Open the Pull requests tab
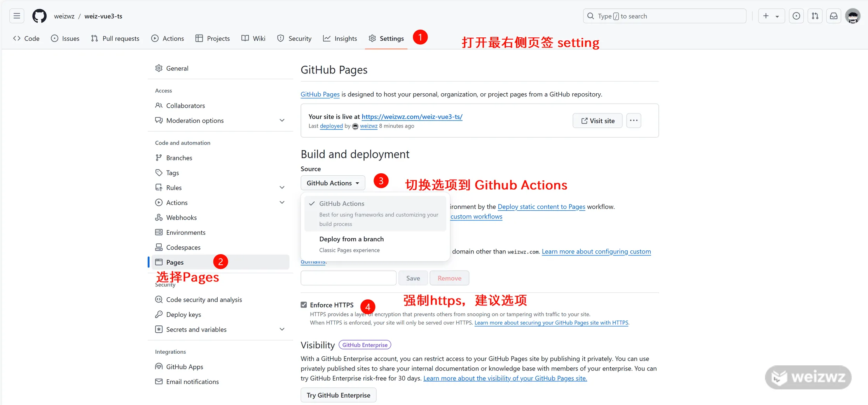This screenshot has width=868, height=405. 115,38
